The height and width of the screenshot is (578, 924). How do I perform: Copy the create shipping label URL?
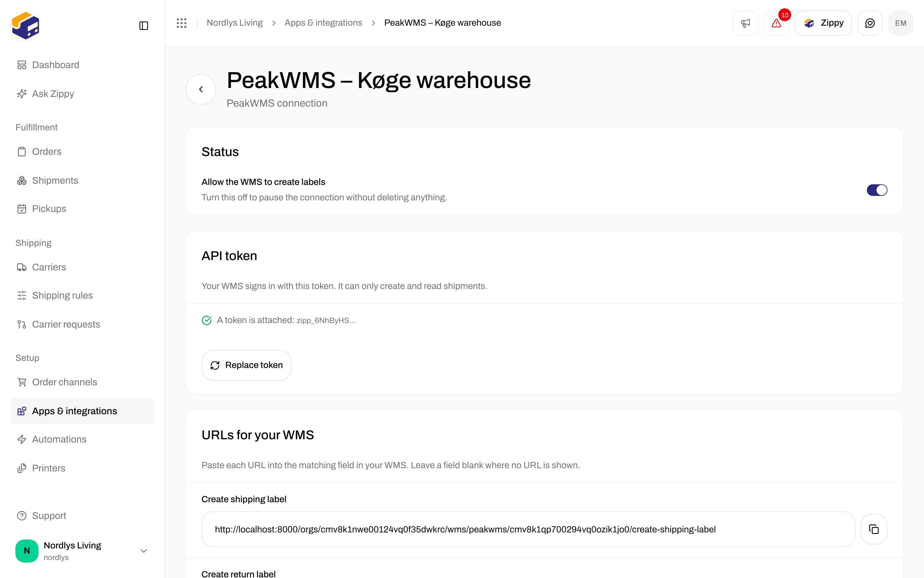[874, 529]
